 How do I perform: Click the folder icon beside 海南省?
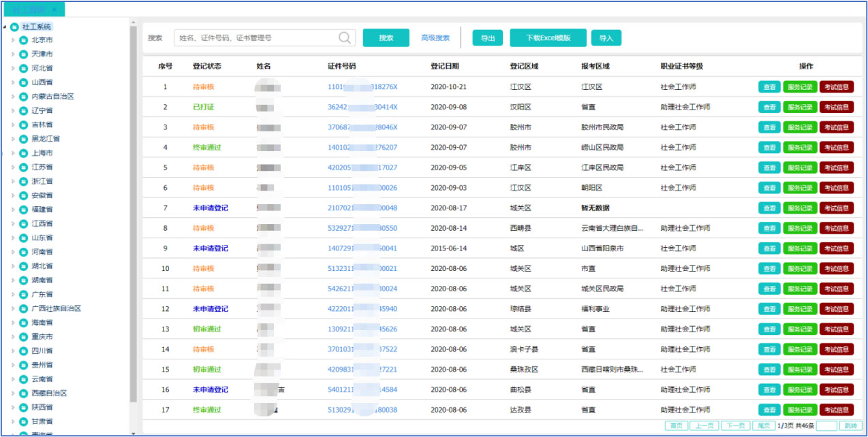24,323
